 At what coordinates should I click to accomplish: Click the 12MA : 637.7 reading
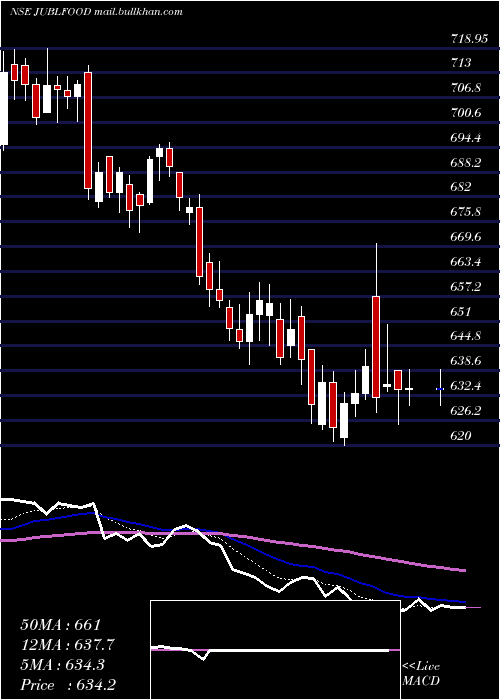coord(68,645)
